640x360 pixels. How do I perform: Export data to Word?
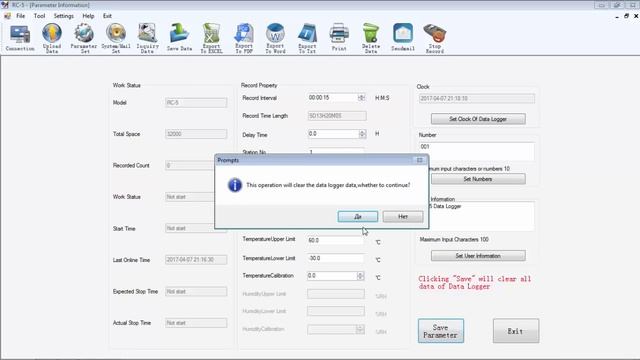point(276,38)
